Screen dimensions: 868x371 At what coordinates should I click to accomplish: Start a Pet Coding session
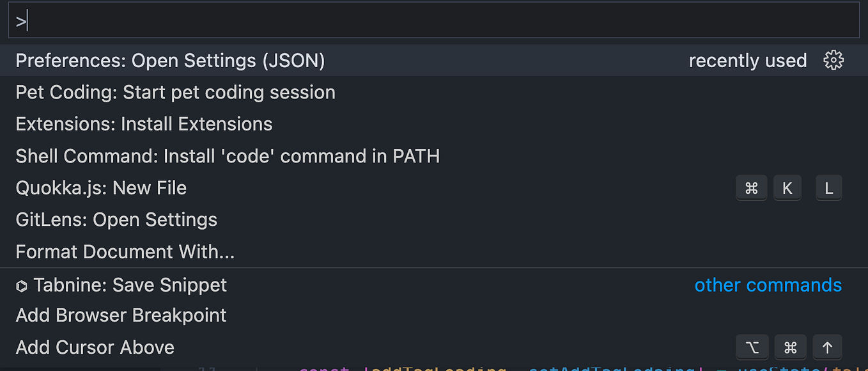pos(175,92)
